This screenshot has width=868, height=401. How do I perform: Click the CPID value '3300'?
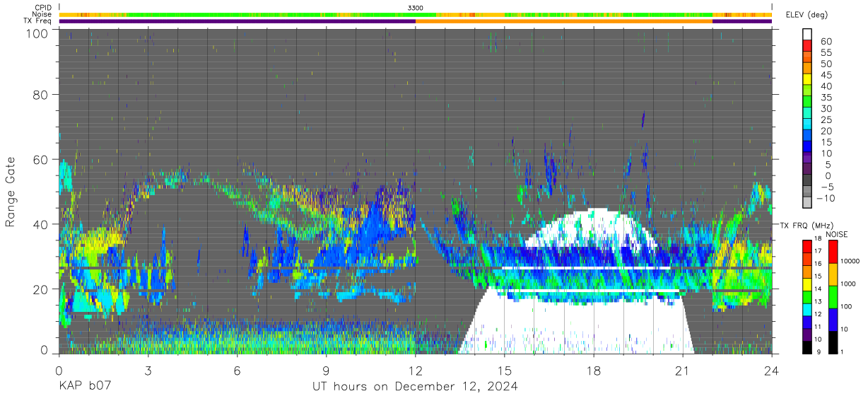pyautogui.click(x=416, y=8)
